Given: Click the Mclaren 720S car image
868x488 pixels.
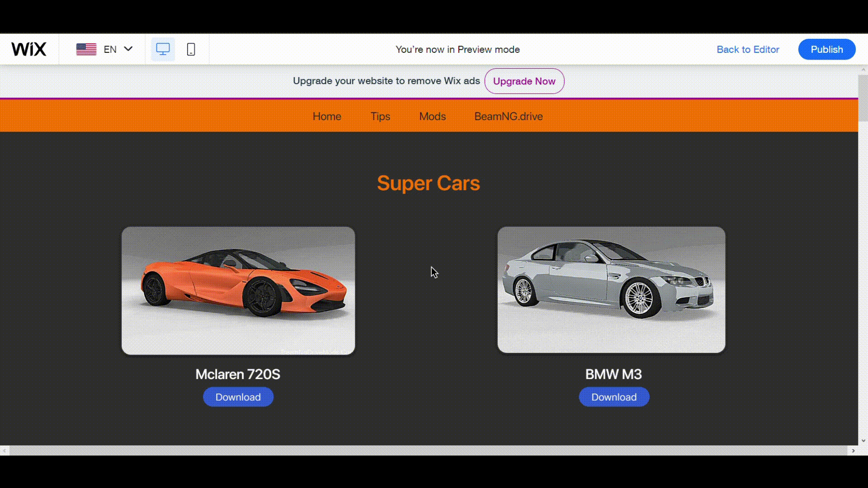Looking at the screenshot, I should pyautogui.click(x=238, y=291).
